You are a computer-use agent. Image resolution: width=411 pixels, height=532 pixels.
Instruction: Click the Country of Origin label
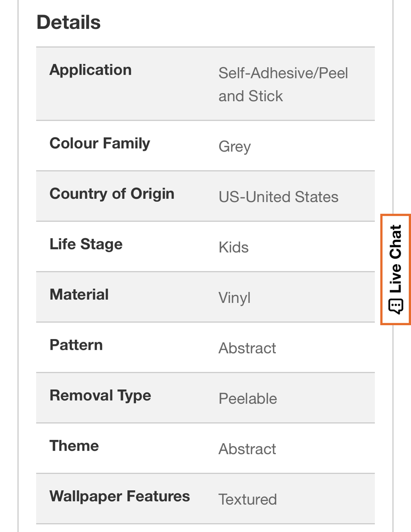coord(112,194)
